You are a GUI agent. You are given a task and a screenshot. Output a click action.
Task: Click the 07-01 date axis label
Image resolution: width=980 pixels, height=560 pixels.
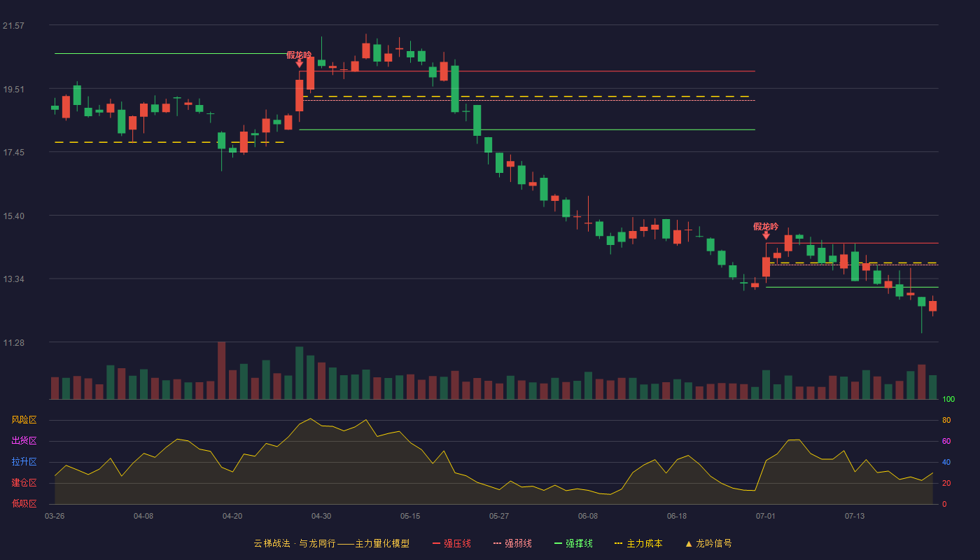[x=766, y=516]
